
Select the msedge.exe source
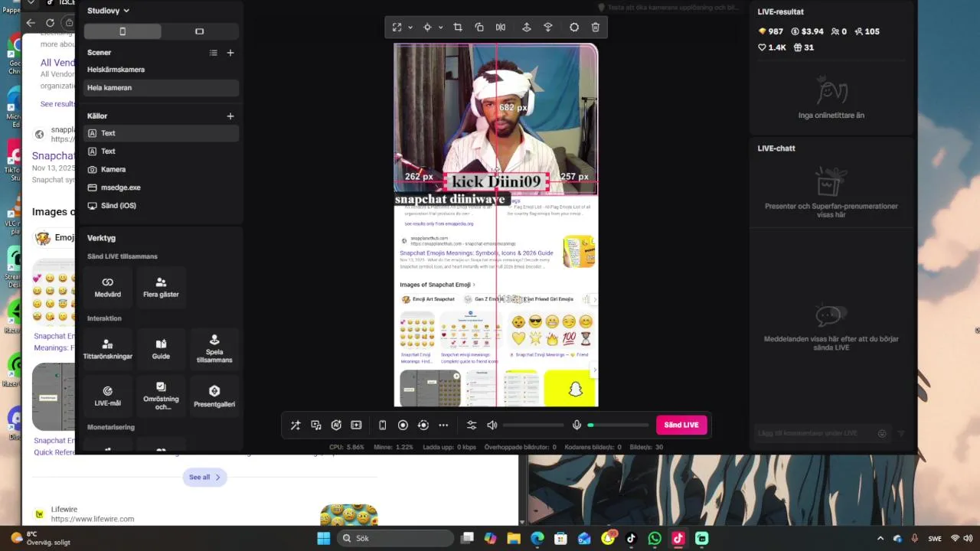point(161,187)
